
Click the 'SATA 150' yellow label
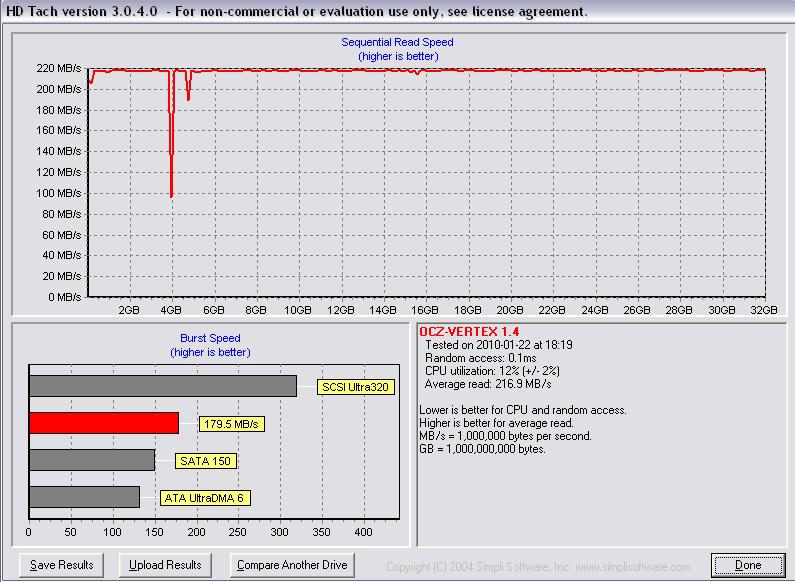pos(205,461)
